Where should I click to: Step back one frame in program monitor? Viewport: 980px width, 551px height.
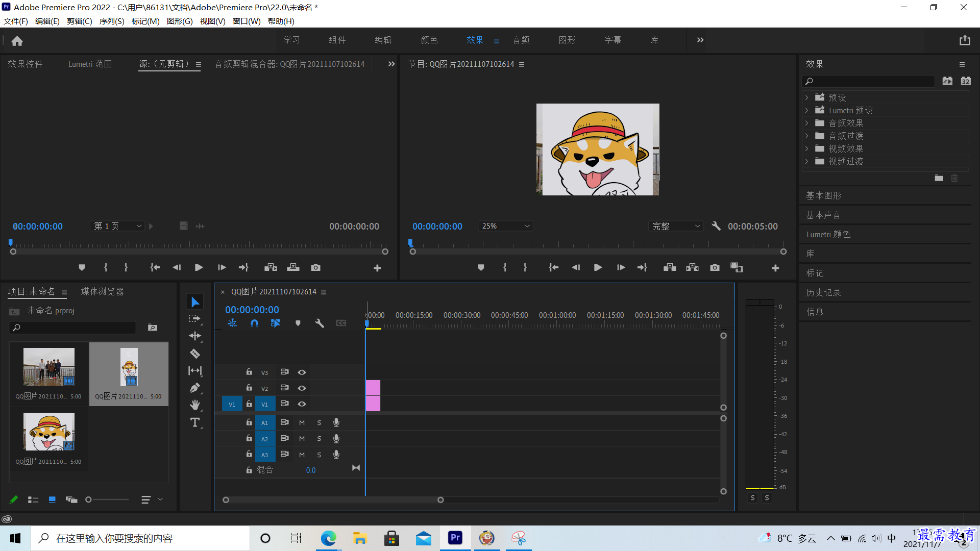coord(576,267)
